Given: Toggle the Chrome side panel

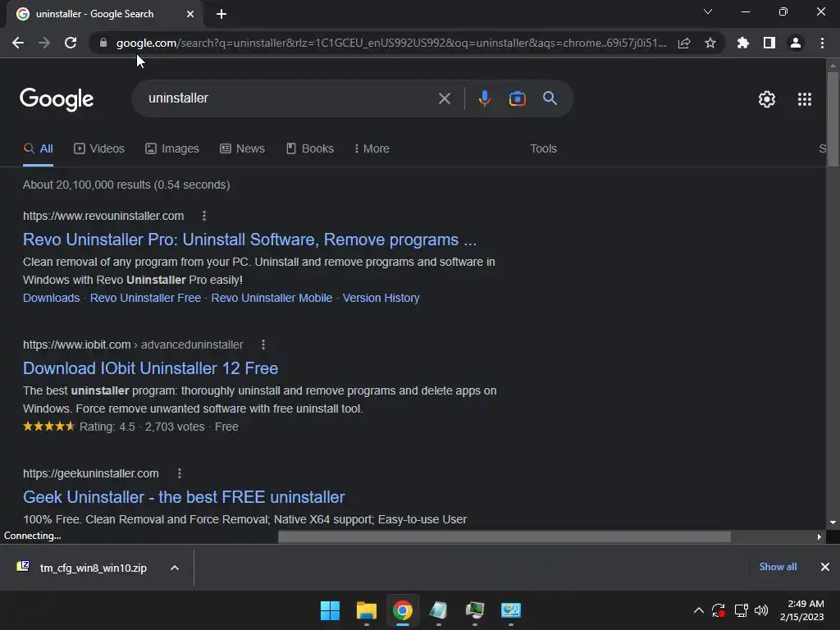Looking at the screenshot, I should click(x=769, y=43).
